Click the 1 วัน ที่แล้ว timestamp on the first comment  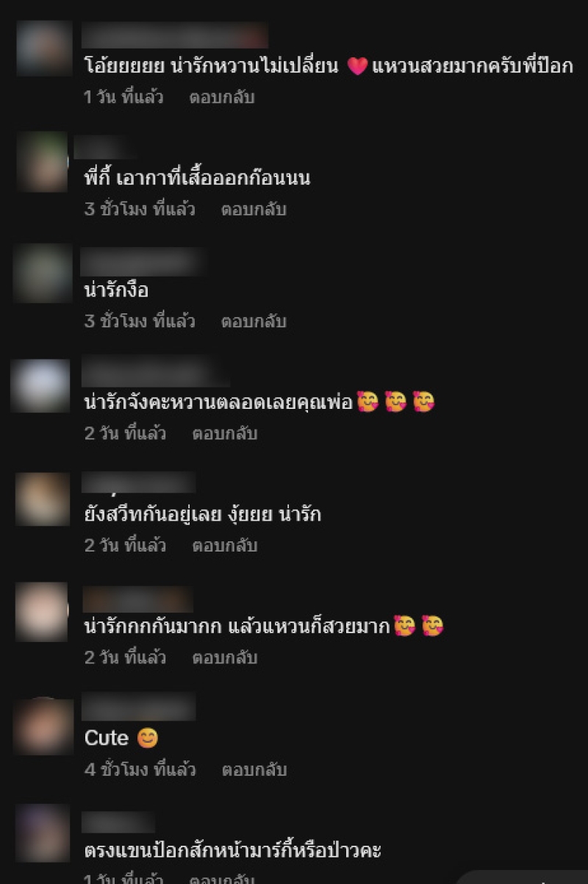(x=123, y=97)
